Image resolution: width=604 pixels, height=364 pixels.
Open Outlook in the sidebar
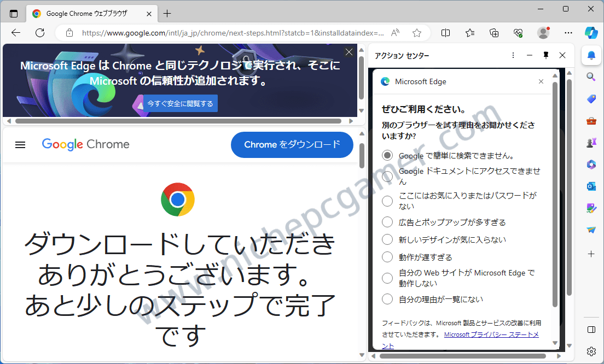coord(591,186)
